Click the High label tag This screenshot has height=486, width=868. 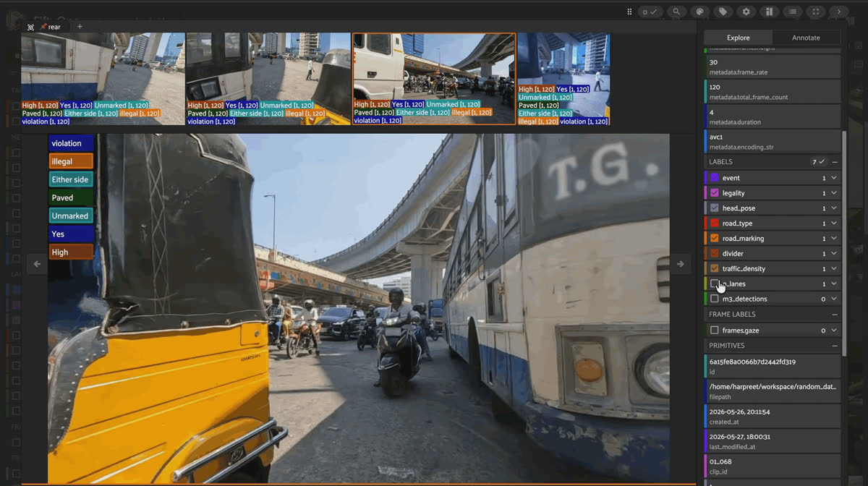click(71, 252)
